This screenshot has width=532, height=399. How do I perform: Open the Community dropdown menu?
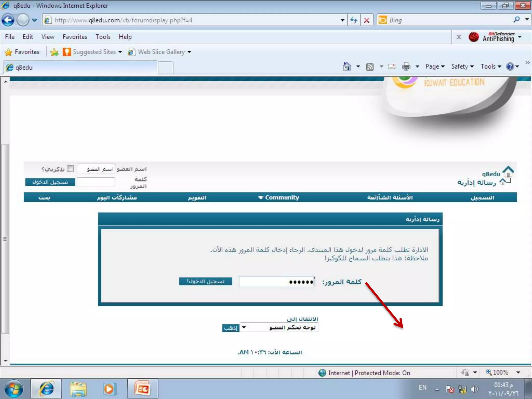click(278, 197)
